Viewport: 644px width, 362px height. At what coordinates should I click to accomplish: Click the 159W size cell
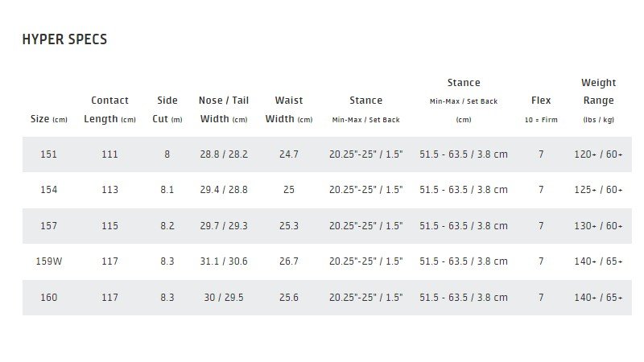click(49, 261)
